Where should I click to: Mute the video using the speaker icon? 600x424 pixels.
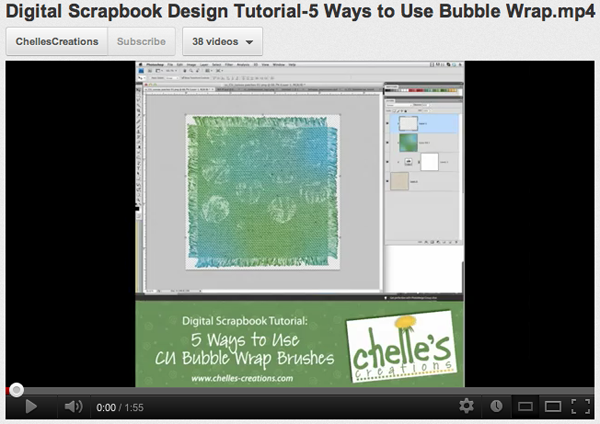(73, 406)
